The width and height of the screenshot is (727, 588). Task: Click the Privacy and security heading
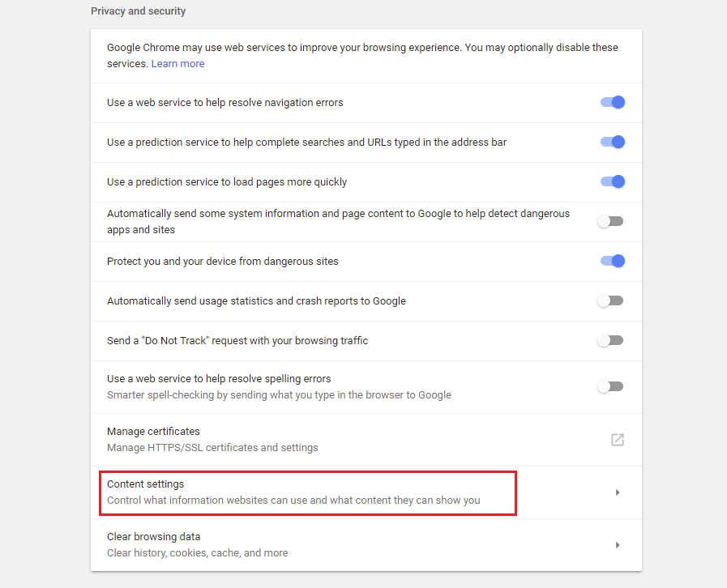pos(138,11)
